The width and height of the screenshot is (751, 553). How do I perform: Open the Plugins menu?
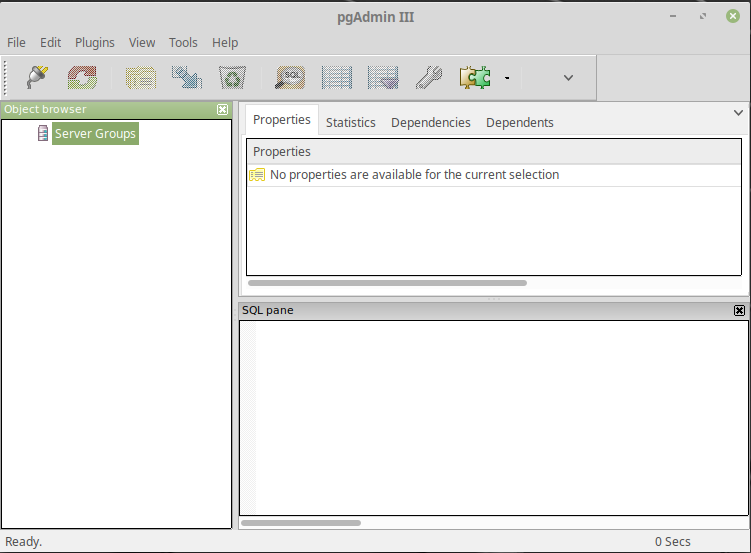click(x=95, y=43)
